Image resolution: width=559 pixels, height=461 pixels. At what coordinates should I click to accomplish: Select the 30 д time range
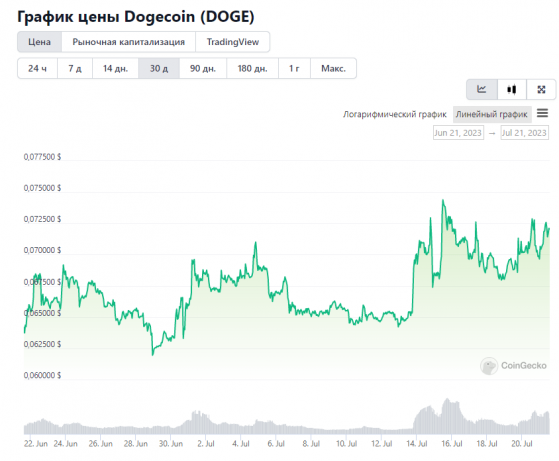[x=159, y=68]
